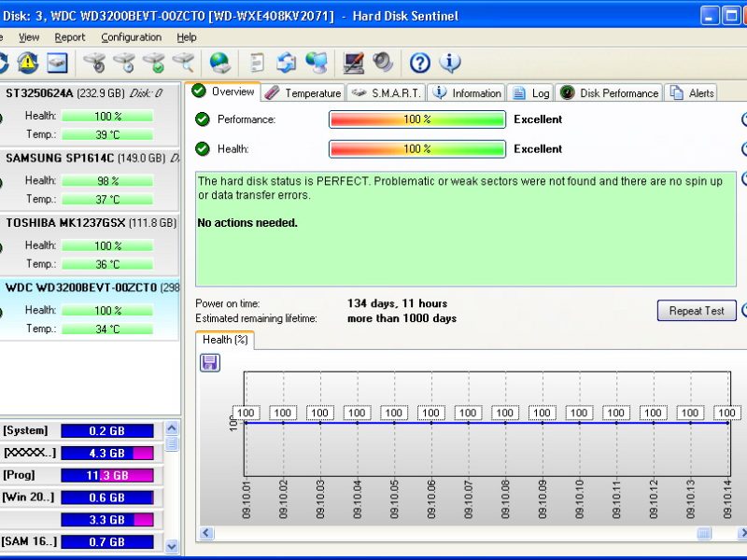This screenshot has width=747, height=560.
Task: Select the WDC WD3200BEVT-00ZCT0 disk in the list
Action: [x=90, y=309]
